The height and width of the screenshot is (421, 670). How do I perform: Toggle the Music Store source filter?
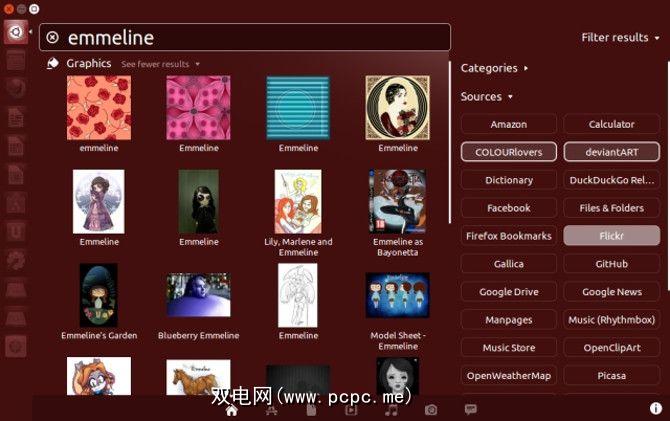(x=508, y=347)
